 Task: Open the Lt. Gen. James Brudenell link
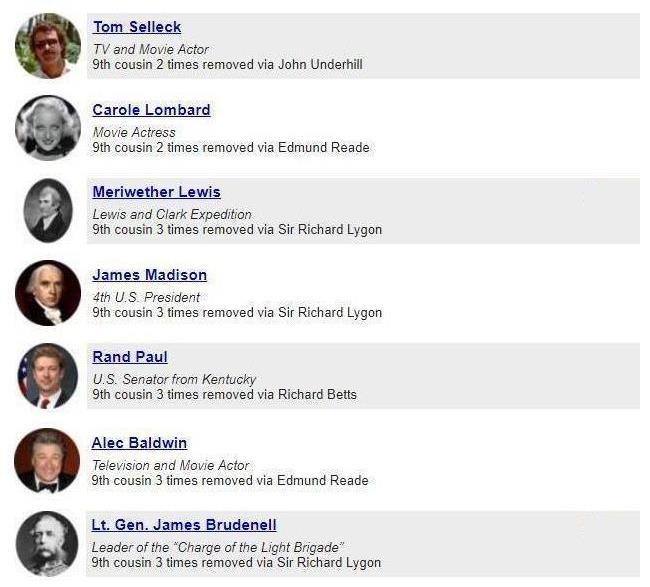pos(184,525)
